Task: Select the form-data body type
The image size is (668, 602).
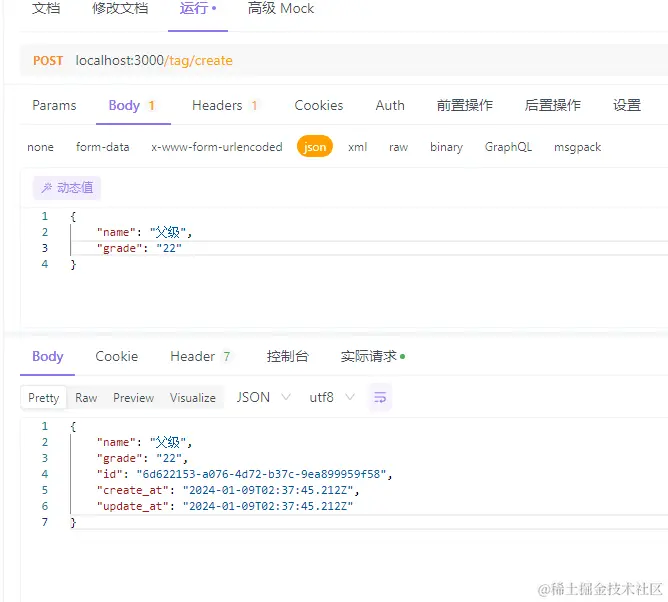Action: coord(102,147)
